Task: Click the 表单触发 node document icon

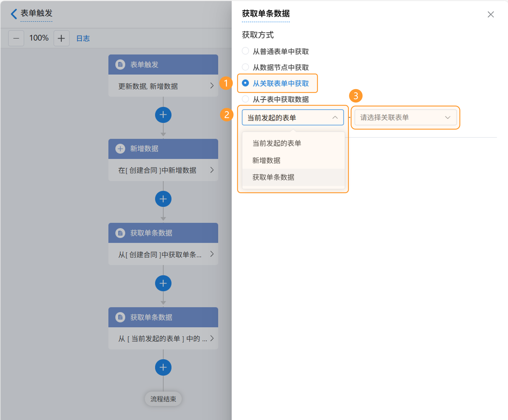Action: click(120, 65)
